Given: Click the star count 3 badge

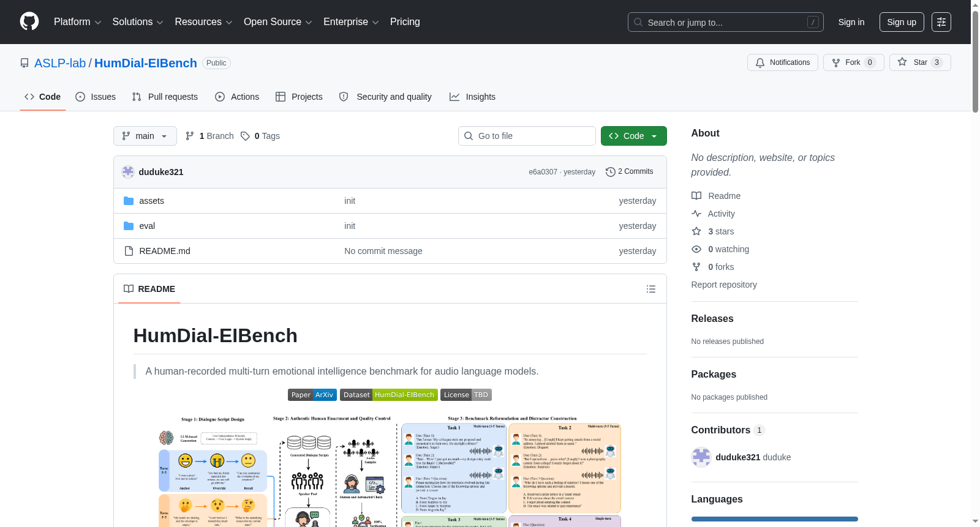Looking at the screenshot, I should (937, 62).
